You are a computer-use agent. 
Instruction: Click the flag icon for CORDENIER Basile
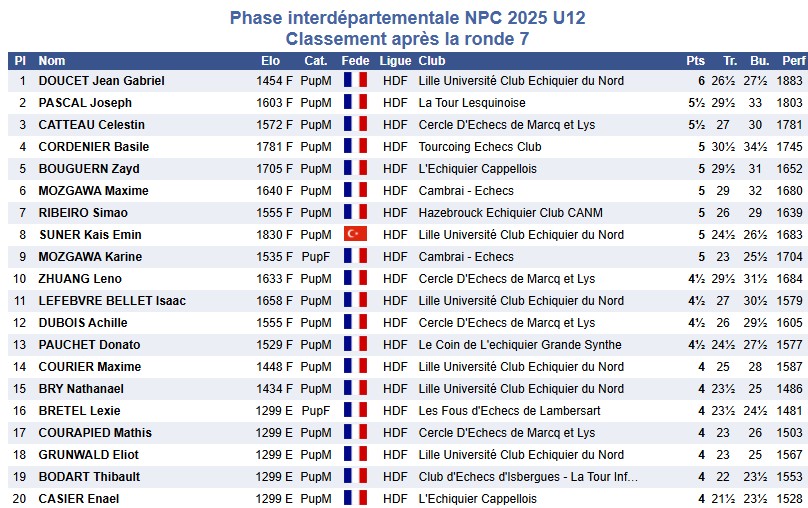tap(355, 147)
